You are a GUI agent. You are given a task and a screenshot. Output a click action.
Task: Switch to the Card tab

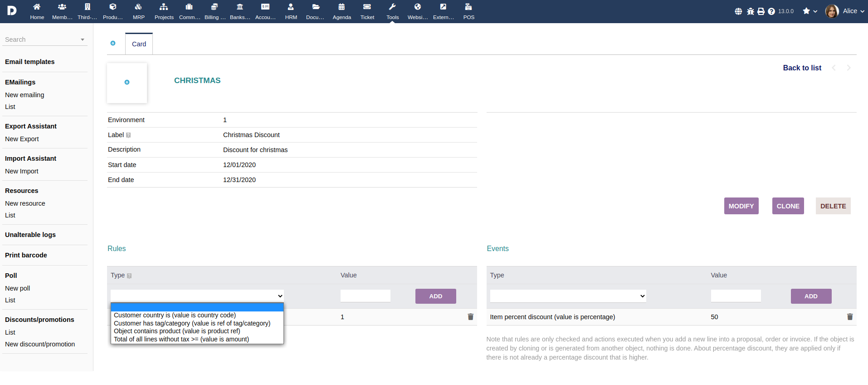point(139,44)
